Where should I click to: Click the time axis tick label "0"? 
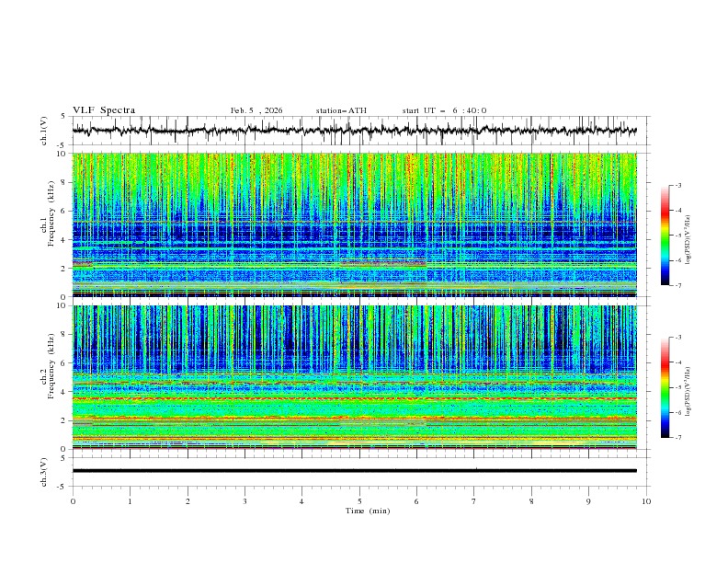coord(73,501)
